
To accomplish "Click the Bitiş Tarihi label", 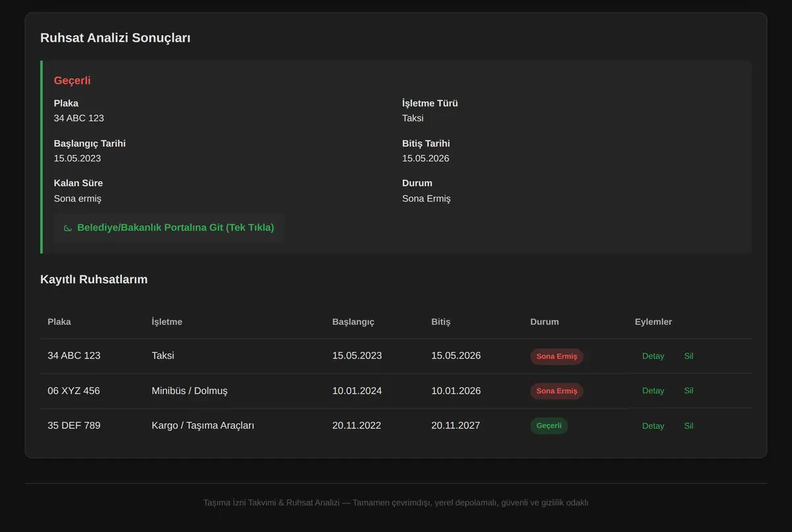I will [426, 143].
